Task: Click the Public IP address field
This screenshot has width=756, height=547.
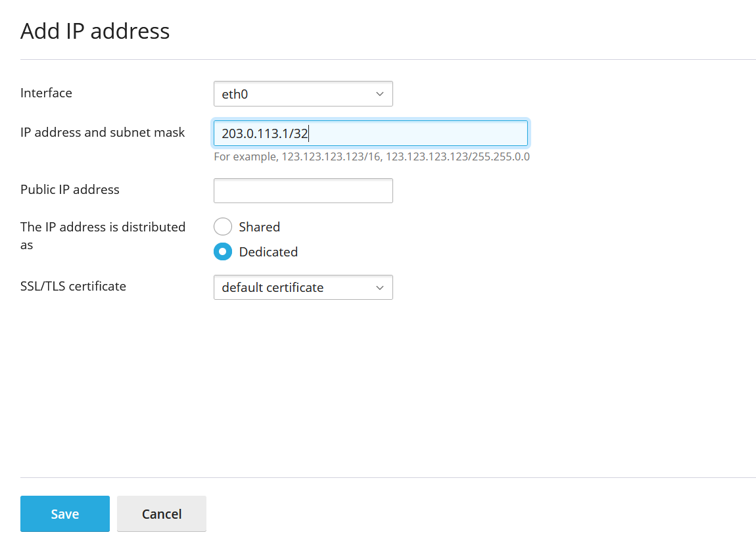Action: coord(302,190)
